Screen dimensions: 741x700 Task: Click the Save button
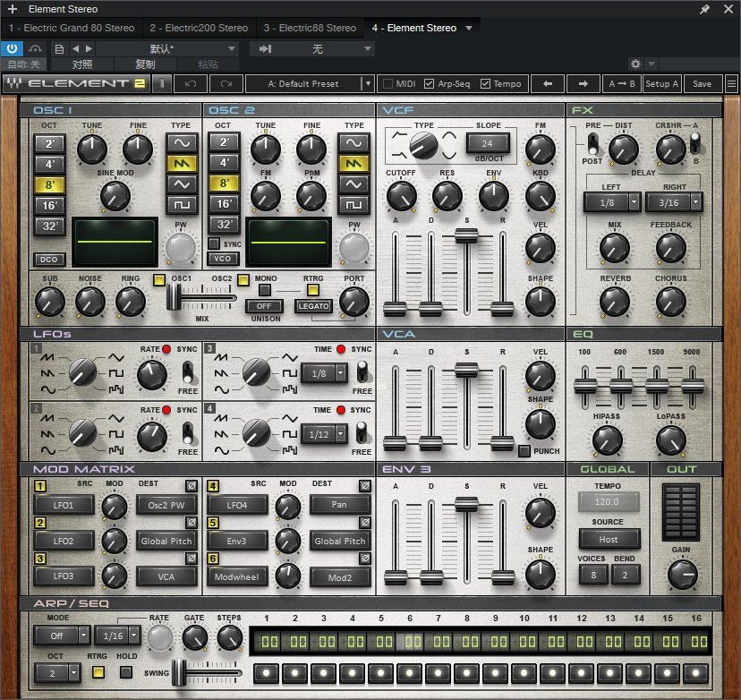pos(703,83)
